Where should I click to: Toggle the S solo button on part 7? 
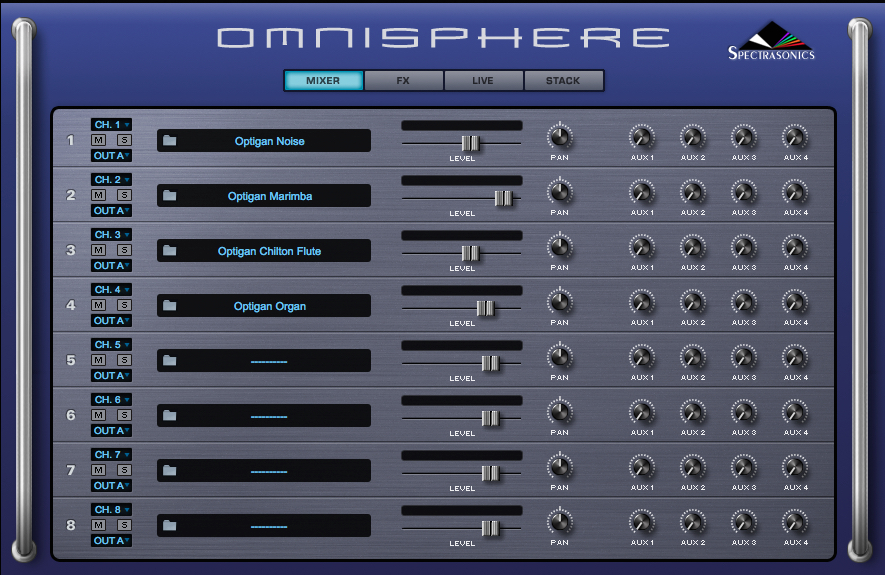click(x=124, y=470)
